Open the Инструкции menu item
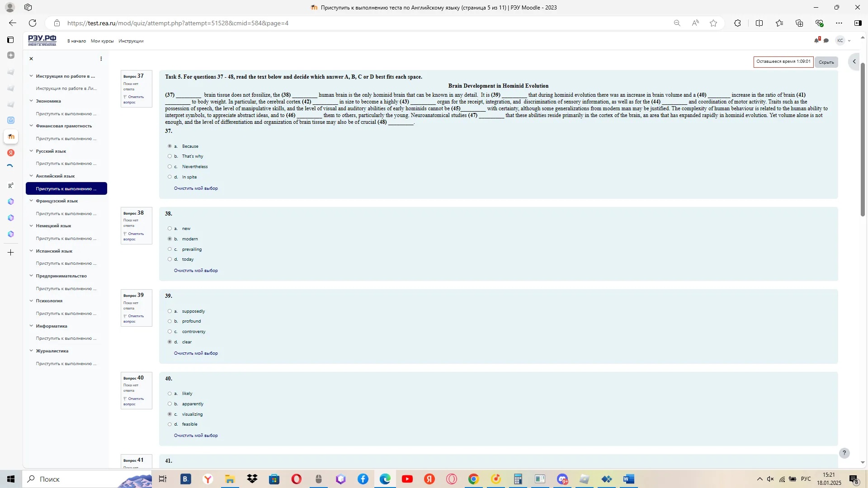This screenshot has width=868, height=488. click(x=131, y=41)
